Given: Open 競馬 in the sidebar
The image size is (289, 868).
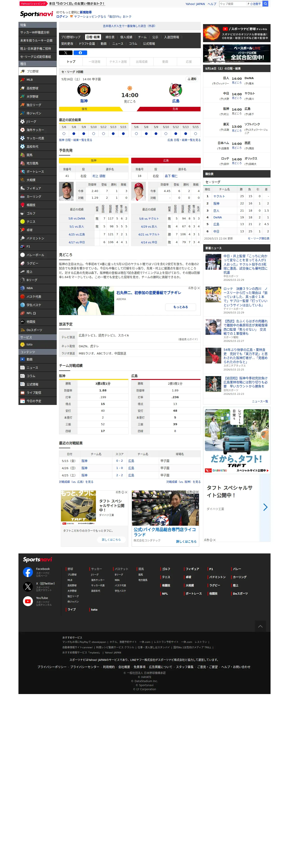Looking at the screenshot, I should tap(37, 155).
